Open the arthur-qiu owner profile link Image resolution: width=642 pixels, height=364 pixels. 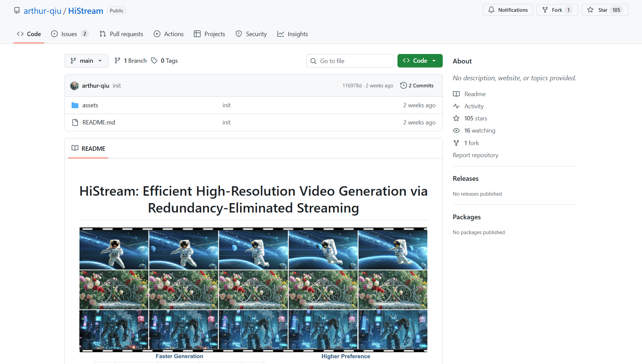coord(43,11)
